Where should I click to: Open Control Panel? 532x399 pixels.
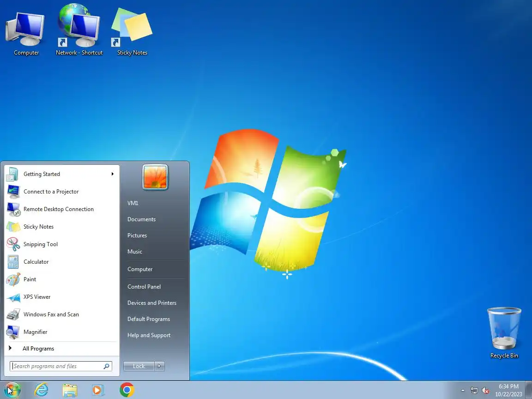click(144, 287)
